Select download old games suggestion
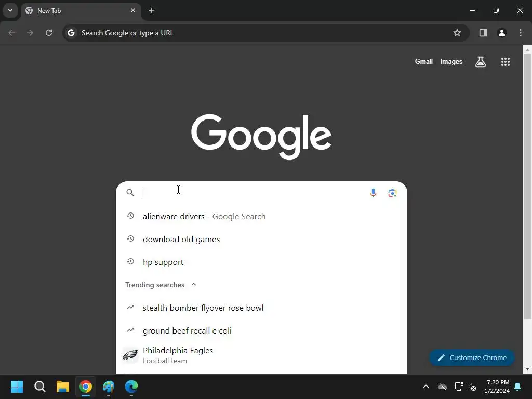This screenshot has width=532, height=399. (261, 239)
